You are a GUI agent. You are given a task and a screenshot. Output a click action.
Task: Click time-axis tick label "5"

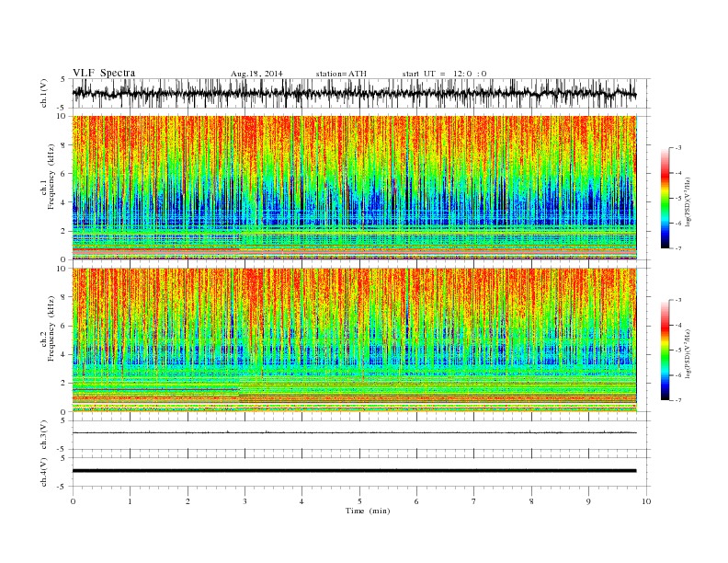(359, 501)
